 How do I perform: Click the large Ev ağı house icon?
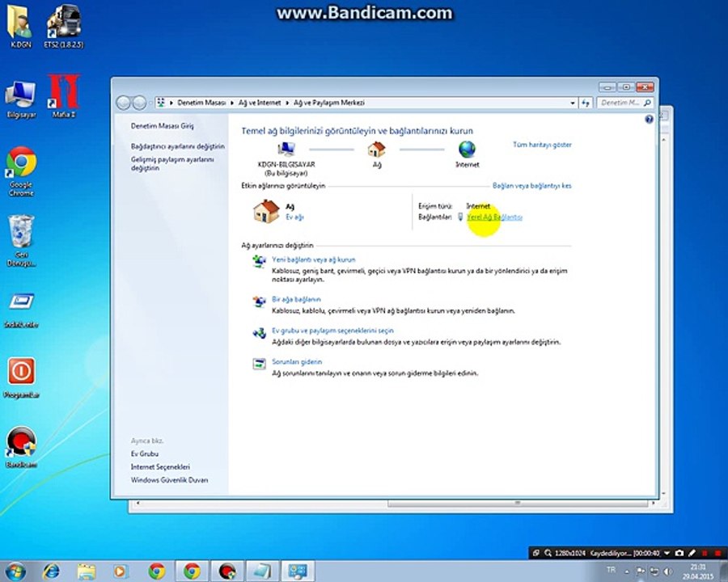click(266, 211)
